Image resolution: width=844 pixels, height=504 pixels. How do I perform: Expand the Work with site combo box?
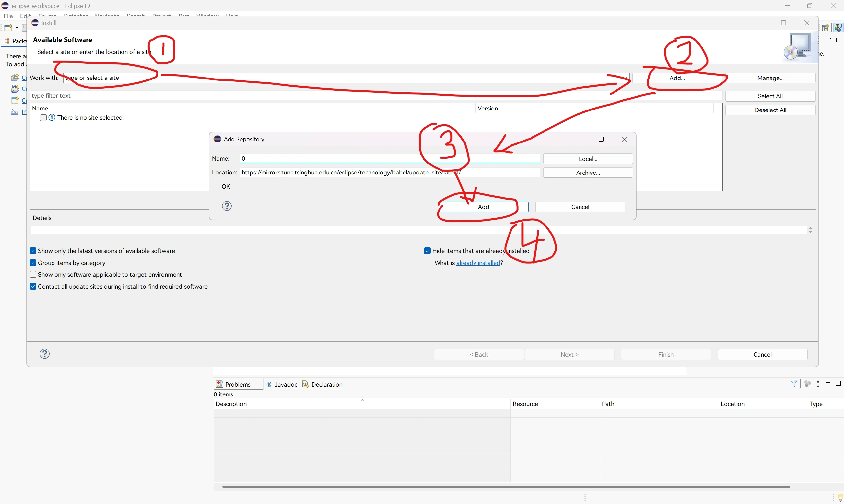click(x=625, y=78)
